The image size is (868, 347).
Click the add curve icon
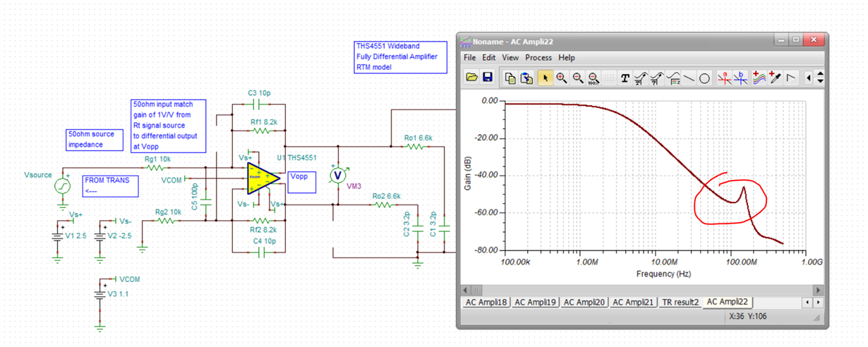pyautogui.click(x=759, y=78)
